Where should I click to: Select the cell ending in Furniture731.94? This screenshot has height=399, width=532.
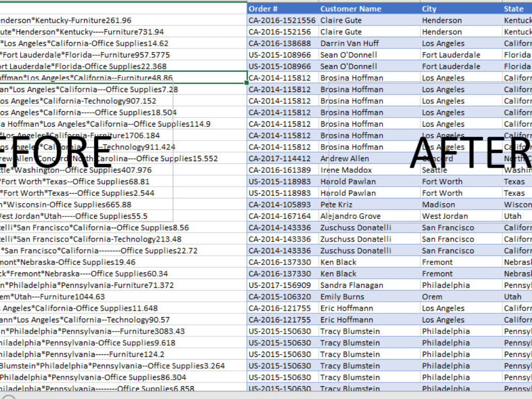tap(123, 32)
